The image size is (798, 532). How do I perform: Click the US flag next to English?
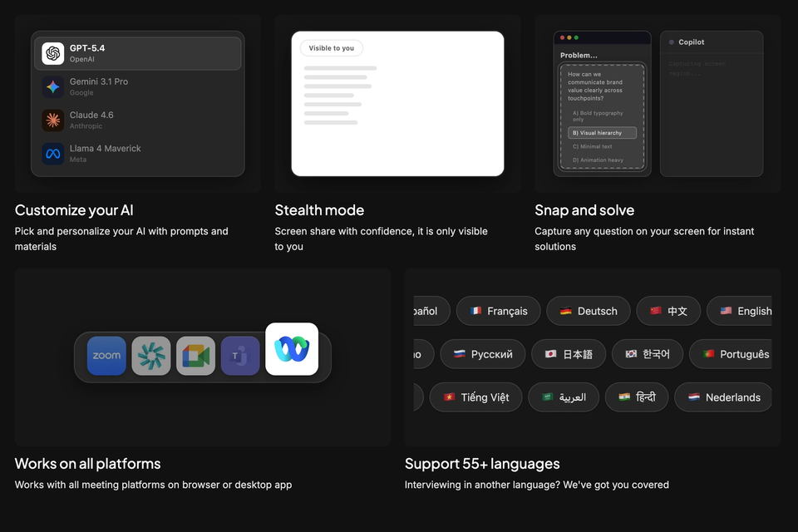[727, 311]
